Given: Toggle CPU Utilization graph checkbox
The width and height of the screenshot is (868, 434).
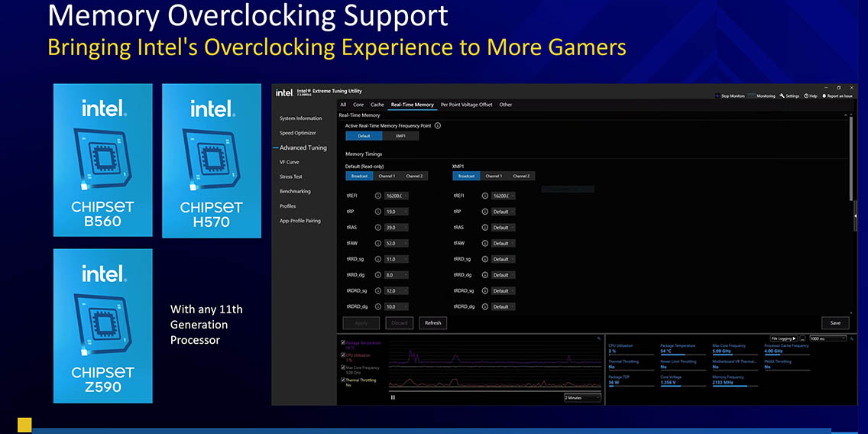Looking at the screenshot, I should pyautogui.click(x=343, y=355).
